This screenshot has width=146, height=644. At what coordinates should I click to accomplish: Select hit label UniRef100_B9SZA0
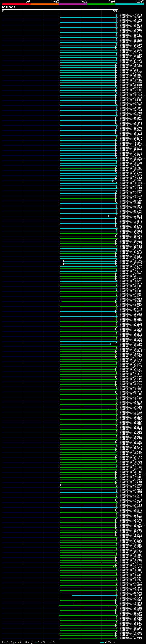[x=131, y=319]
